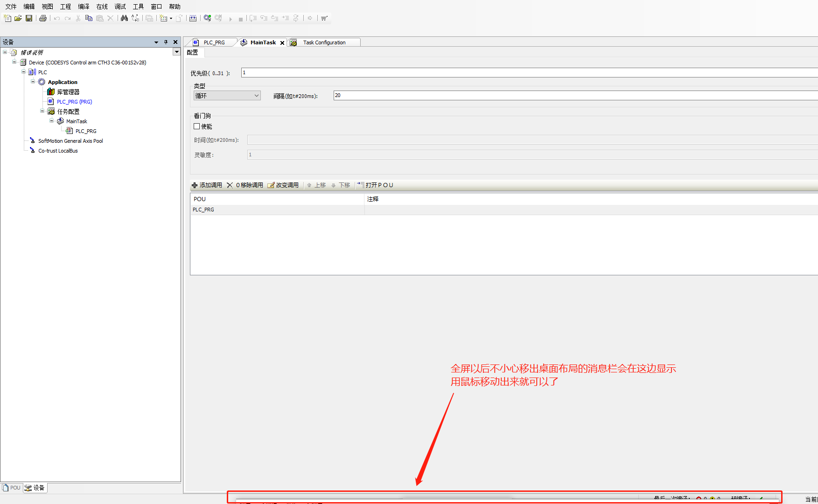Image resolution: width=818 pixels, height=504 pixels.
Task: Click the Add Object toolbar icon
Action: tap(163, 18)
